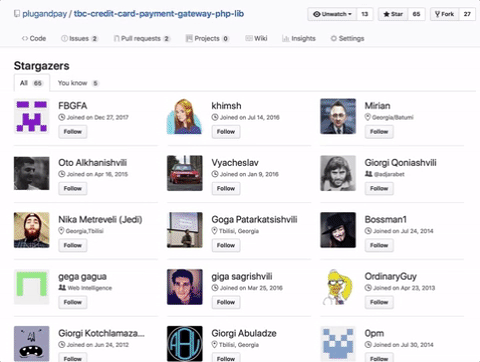Open the Bossman1 profile name
480x362 pixels.
(x=386, y=219)
